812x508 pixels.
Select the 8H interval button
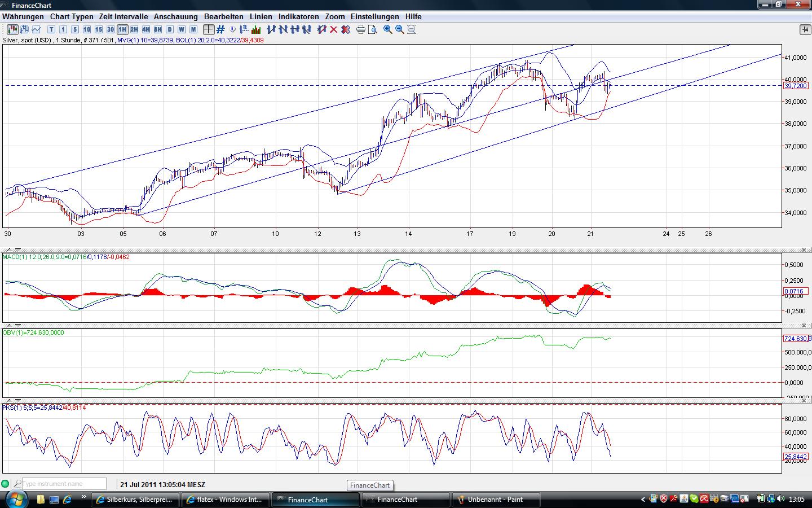coord(158,29)
